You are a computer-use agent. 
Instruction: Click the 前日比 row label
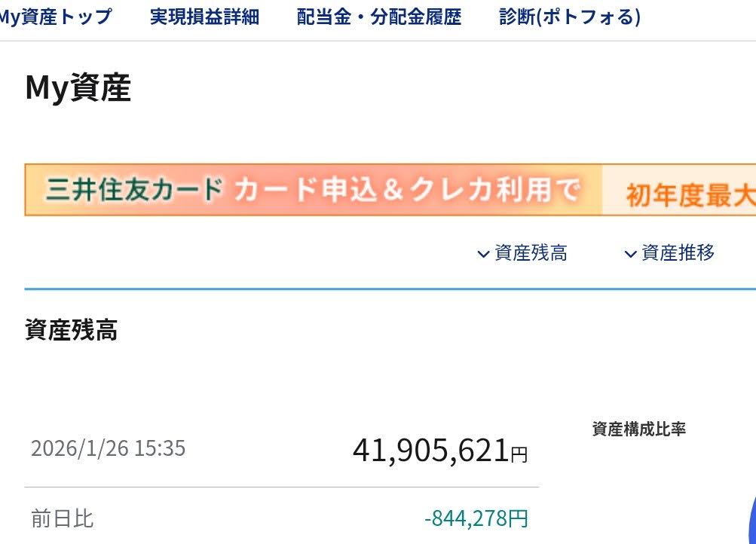click(x=62, y=519)
